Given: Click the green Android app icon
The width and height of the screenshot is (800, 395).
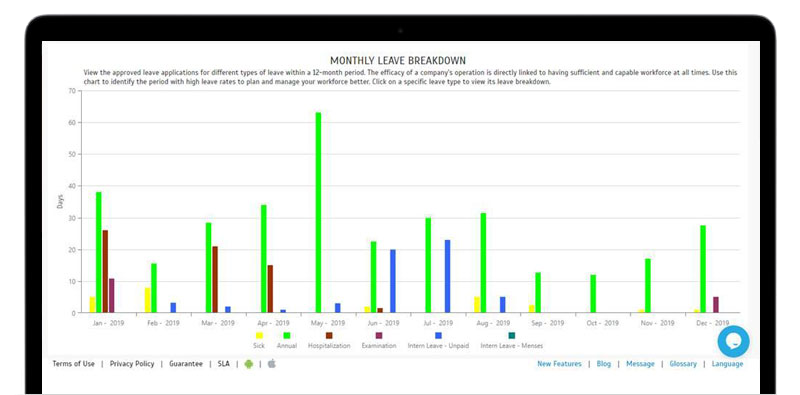Looking at the screenshot, I should coord(248,364).
